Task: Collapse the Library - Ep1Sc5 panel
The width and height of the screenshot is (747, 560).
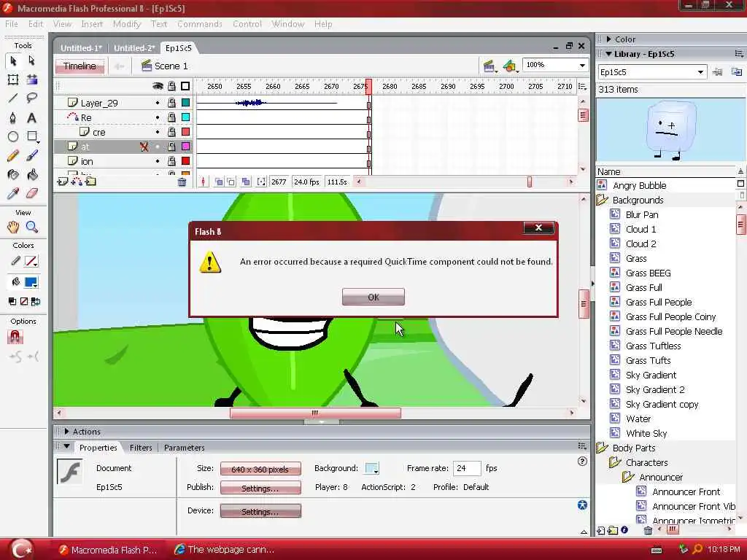Action: tap(608, 54)
